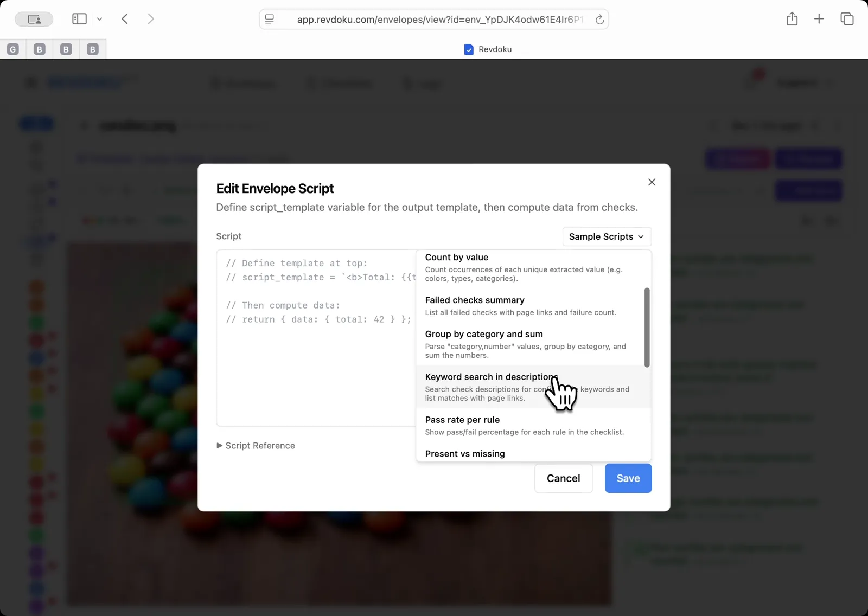The image size is (868, 616).
Task: Click the page settings icon in address bar
Action: tap(270, 20)
